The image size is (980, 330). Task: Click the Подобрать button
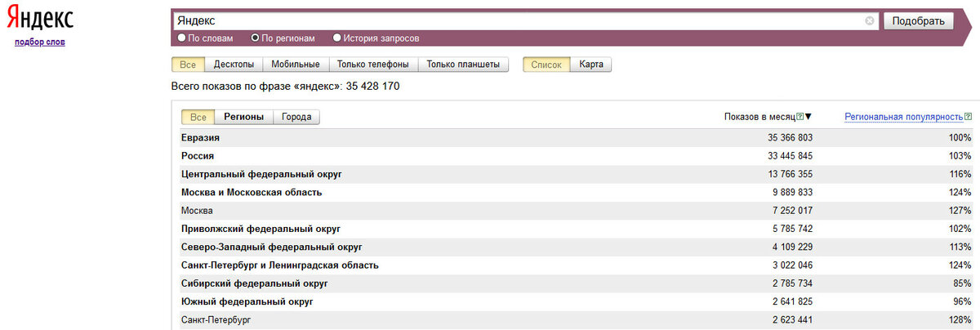pyautogui.click(x=918, y=21)
